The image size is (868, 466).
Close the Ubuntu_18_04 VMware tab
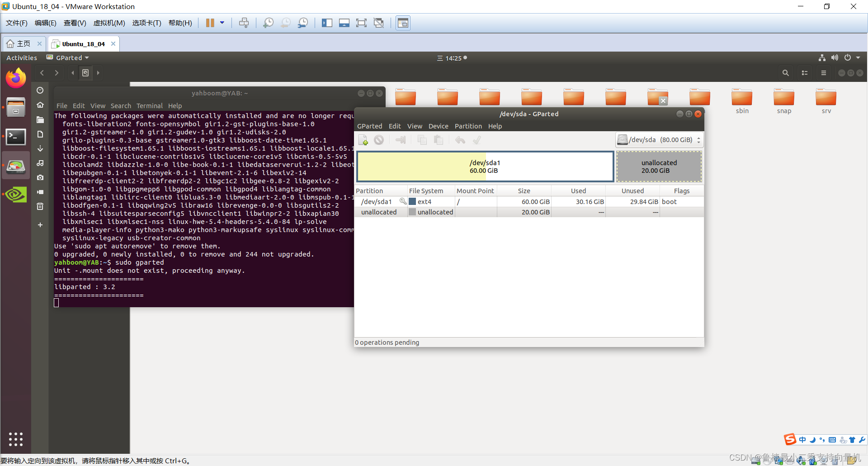pyautogui.click(x=113, y=44)
